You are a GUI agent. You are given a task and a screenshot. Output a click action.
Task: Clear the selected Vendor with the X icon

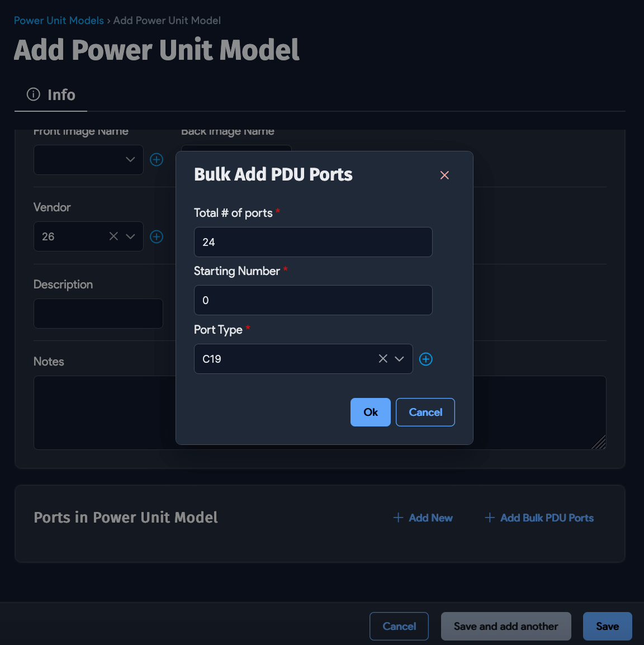(113, 236)
